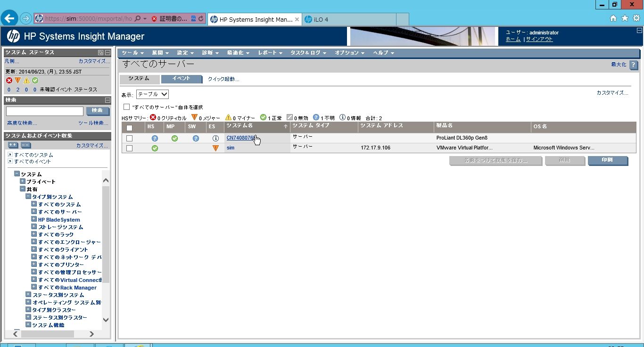The width and height of the screenshot is (644, 347).
Task: Click the tree panel's scroll-down arrow
Action: click(x=106, y=319)
